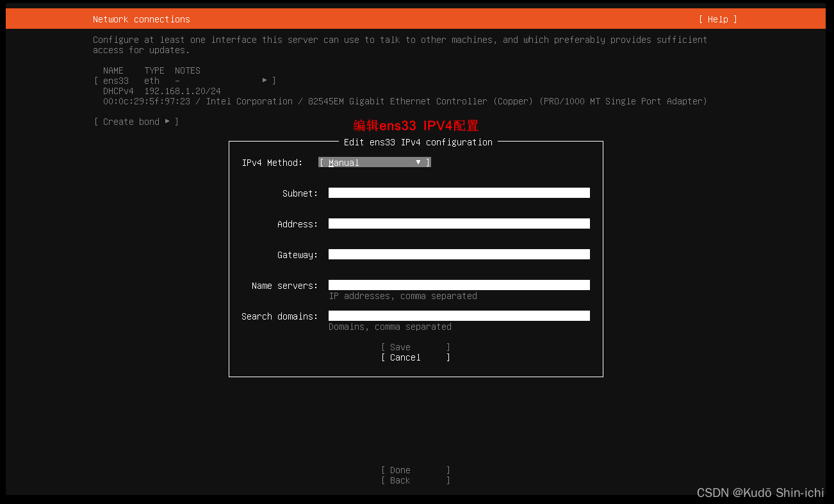Click the 'IP addresses, comma separated' hint
The image size is (834, 504).
coord(403,296)
